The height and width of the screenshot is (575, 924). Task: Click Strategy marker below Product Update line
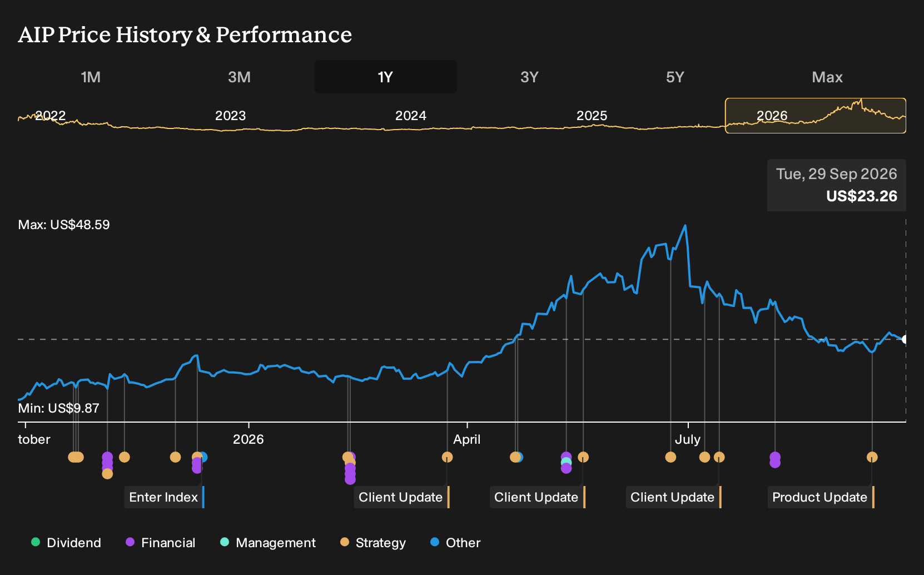(872, 457)
